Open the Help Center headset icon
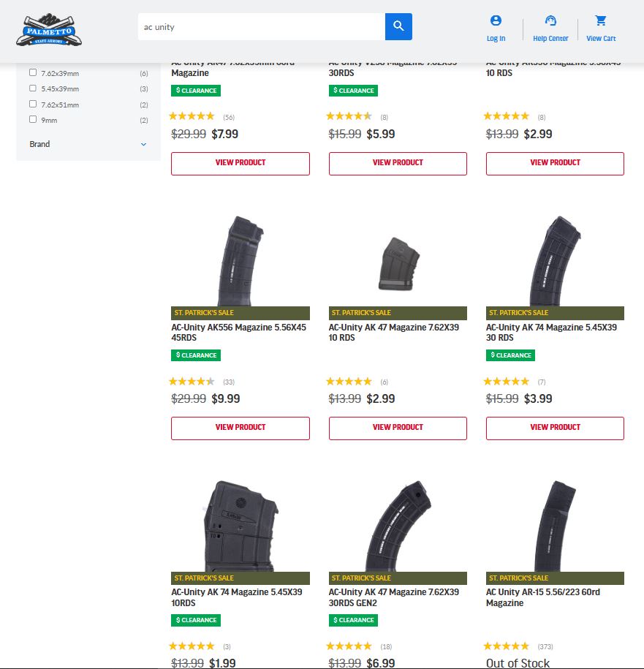 point(550,21)
